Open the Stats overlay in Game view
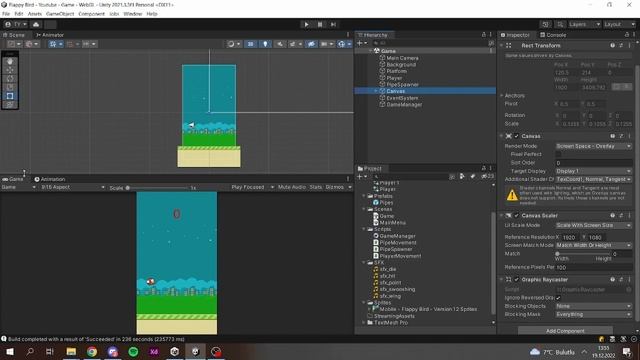Viewport: 640px width, 360px height. click(316, 187)
